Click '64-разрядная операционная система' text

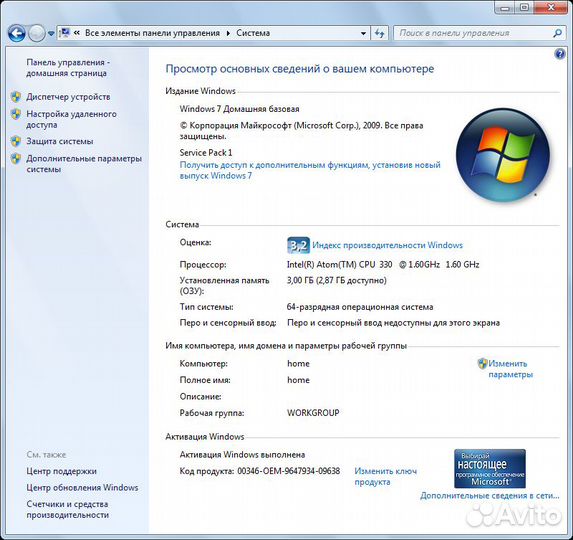click(360, 307)
